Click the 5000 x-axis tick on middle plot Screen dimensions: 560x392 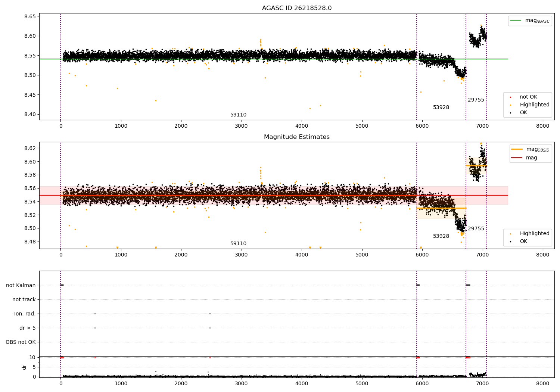click(x=362, y=255)
